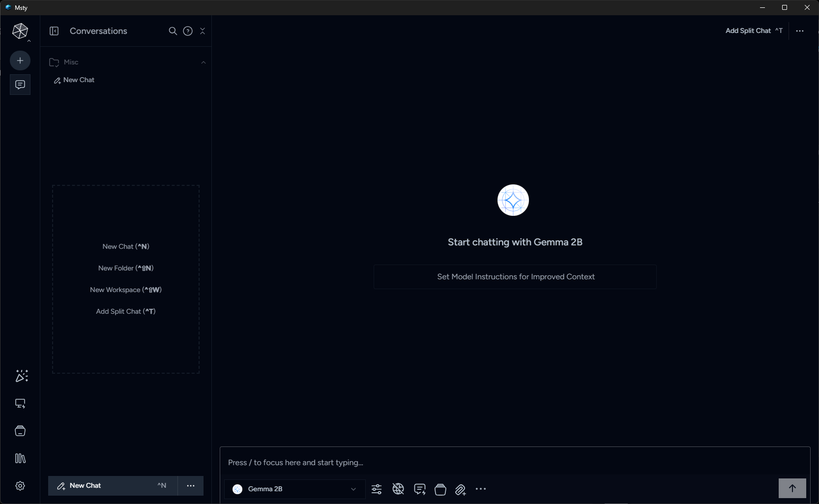The height and width of the screenshot is (504, 819).
Task: Click the collapse-all arrows icon in Conversations header
Action: 203,31
